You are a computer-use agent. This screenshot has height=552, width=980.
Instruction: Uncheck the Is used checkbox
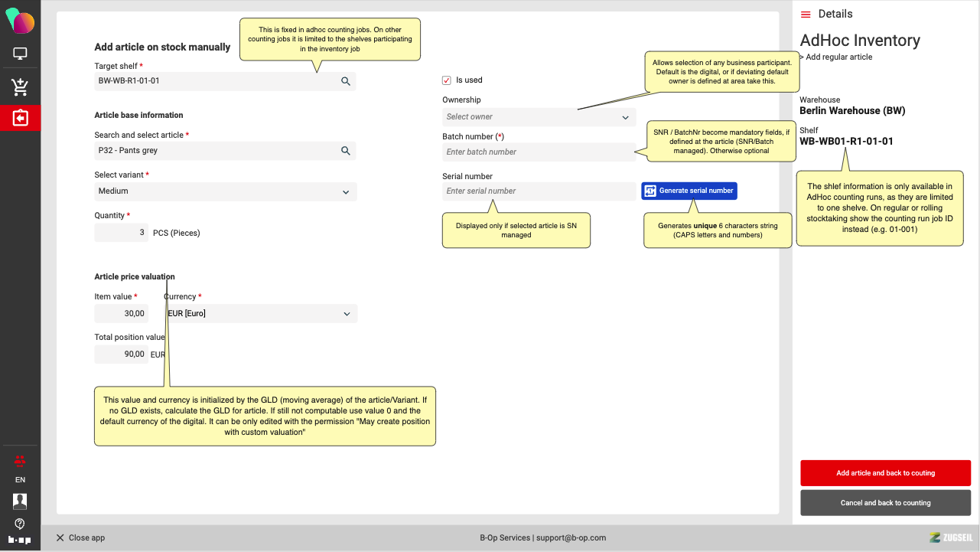[x=447, y=80]
